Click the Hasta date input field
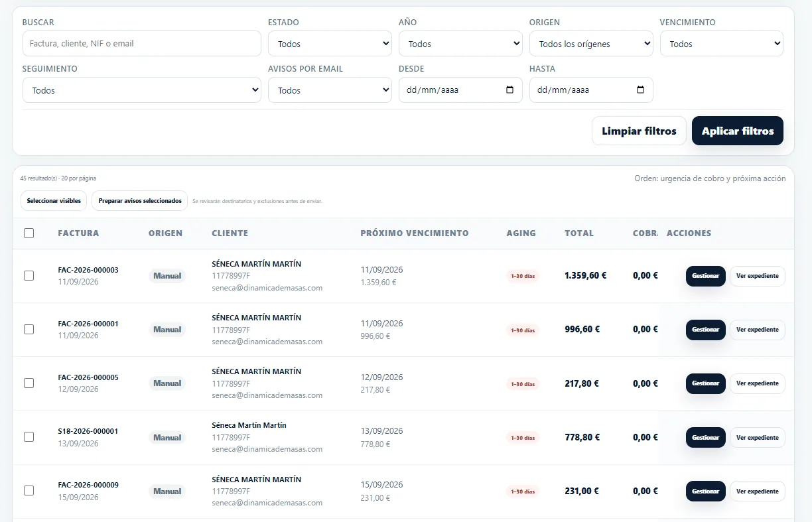Viewport: 812px width, 522px height. (x=591, y=90)
